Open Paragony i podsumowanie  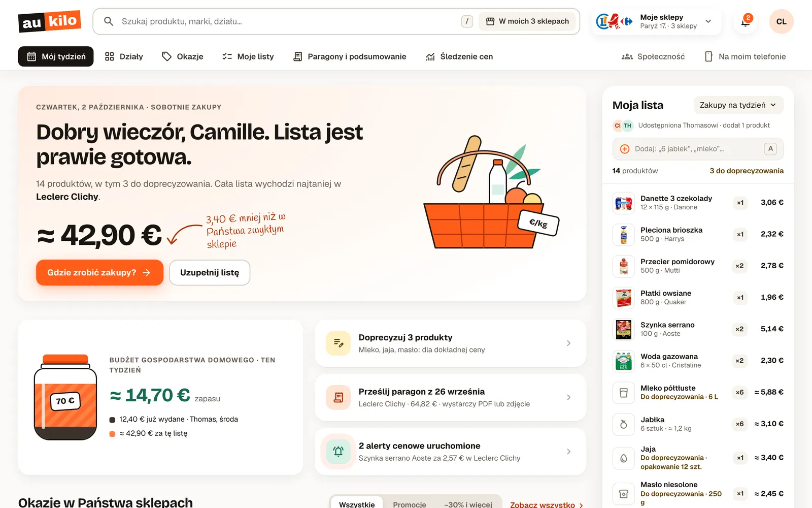tap(350, 56)
